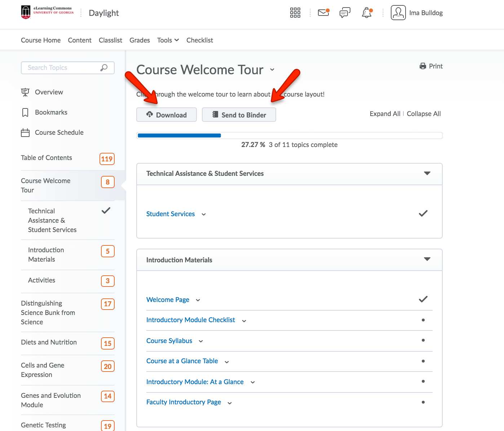Collapse the Technical Assistance & Student Services section
The height and width of the screenshot is (431, 504).
click(427, 174)
